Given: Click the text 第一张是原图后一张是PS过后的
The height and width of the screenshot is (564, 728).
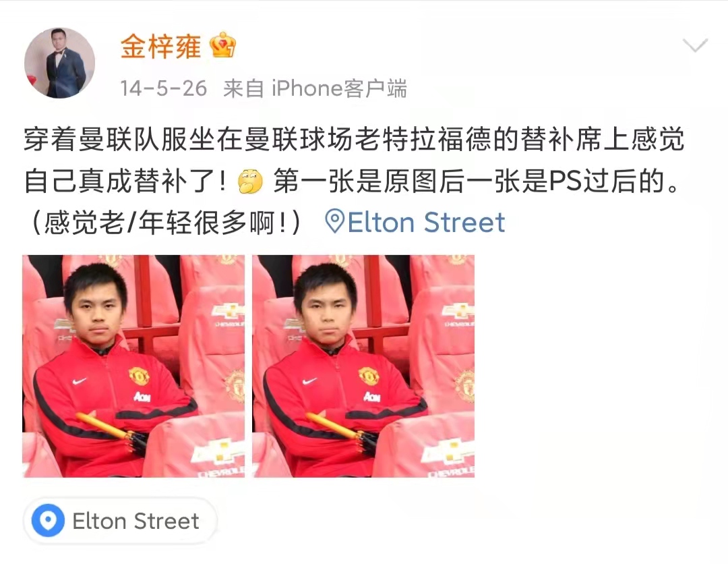Looking at the screenshot, I should [477, 181].
